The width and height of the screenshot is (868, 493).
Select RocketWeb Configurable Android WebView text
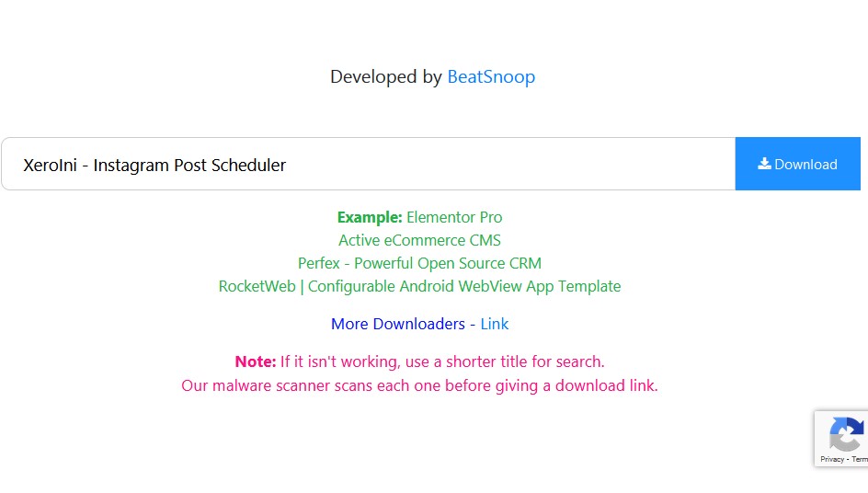[419, 286]
